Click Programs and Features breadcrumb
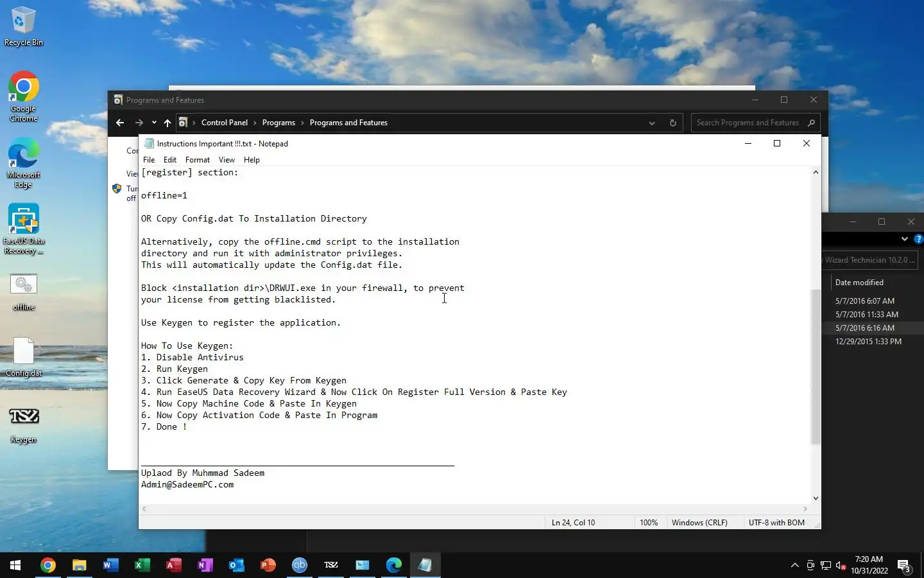924x578 pixels. point(348,123)
